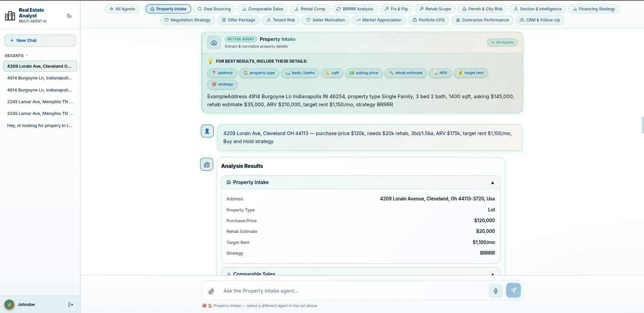This screenshot has width=644, height=313.
Task: Select the Tenant Risk agent tab
Action: click(x=281, y=20)
